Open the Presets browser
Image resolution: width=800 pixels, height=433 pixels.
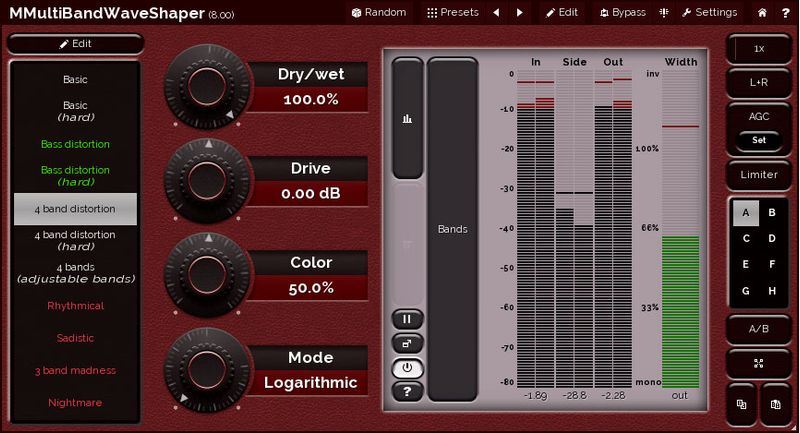(453, 12)
